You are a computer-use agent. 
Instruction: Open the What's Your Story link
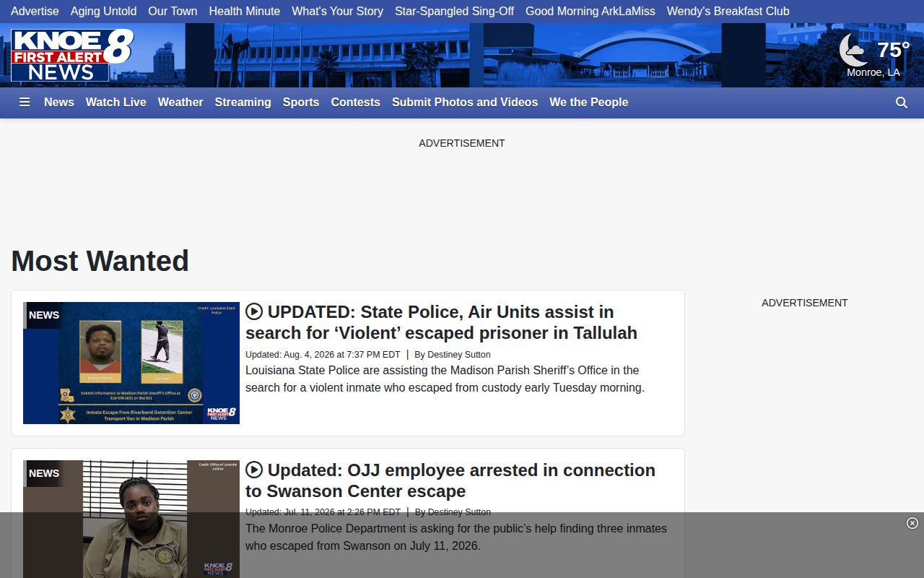tap(338, 12)
